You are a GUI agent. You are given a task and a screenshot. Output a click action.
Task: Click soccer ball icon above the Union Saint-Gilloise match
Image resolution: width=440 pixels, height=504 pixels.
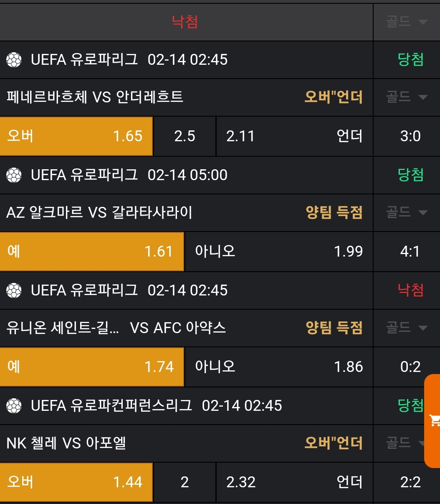click(14, 290)
